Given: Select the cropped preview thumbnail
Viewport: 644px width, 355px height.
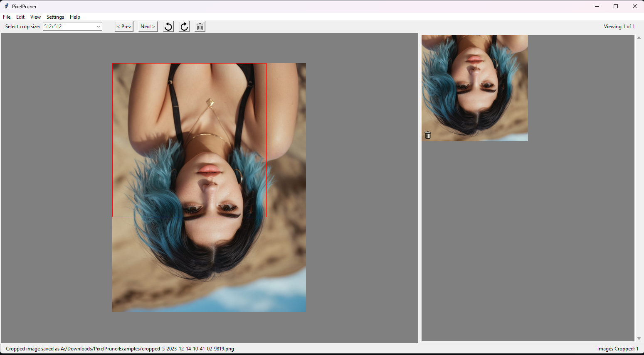Looking at the screenshot, I should [x=474, y=88].
